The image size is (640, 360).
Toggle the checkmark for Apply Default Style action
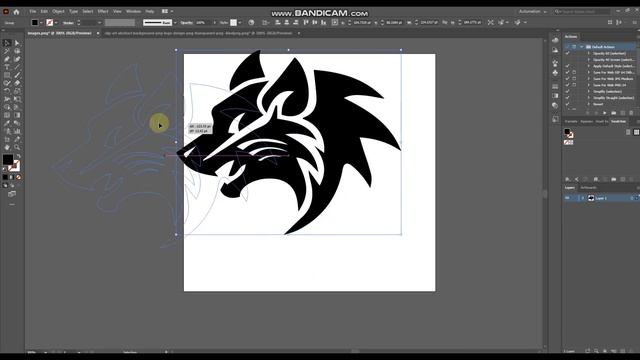click(x=567, y=66)
